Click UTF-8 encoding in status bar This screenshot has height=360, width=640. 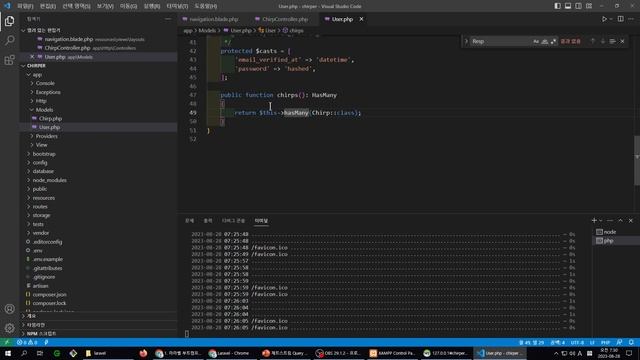coord(577,342)
